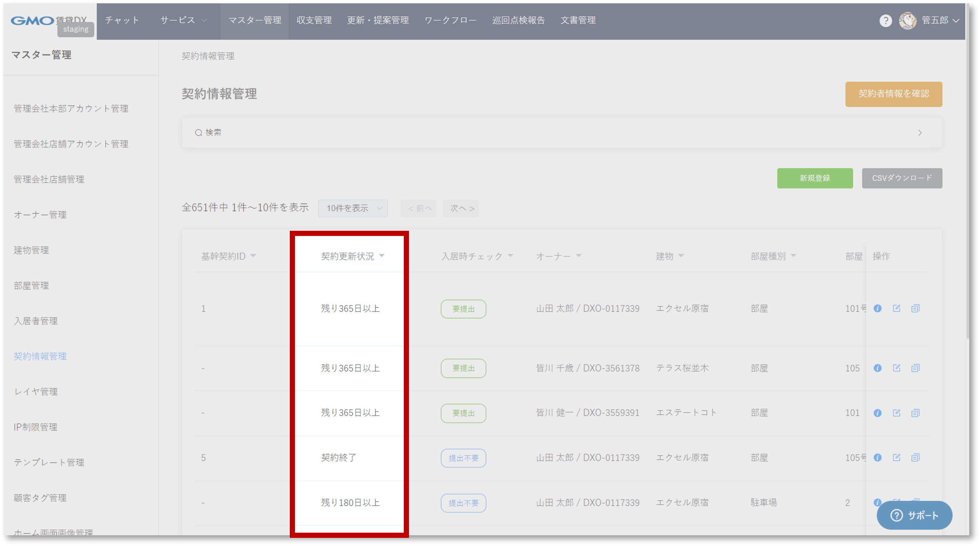The height and width of the screenshot is (546, 980).
Task: Open the 10件を表示 page size dropdown
Action: (x=353, y=208)
